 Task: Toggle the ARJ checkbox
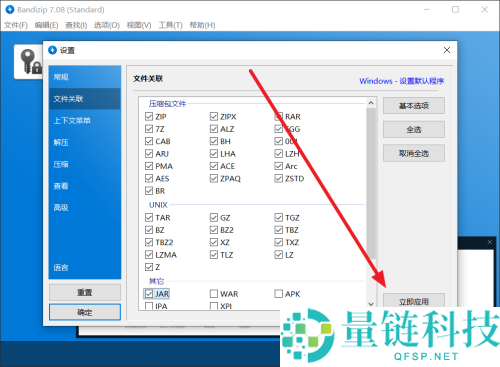coord(149,153)
